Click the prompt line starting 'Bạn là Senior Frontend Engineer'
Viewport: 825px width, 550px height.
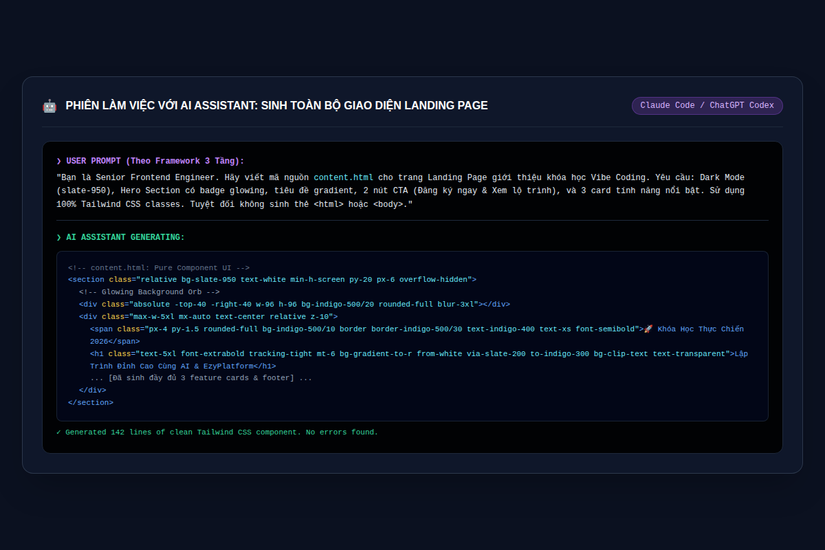[x=400, y=177]
